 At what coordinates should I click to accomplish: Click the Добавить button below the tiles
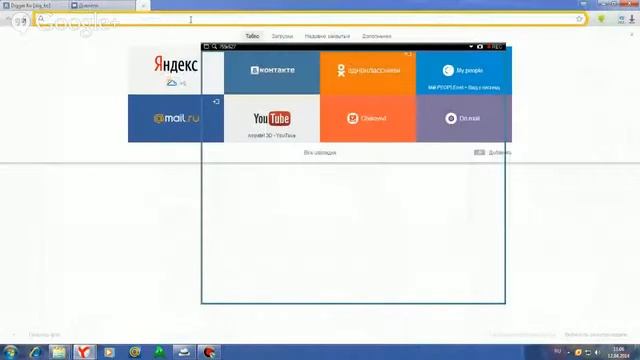[x=493, y=153]
